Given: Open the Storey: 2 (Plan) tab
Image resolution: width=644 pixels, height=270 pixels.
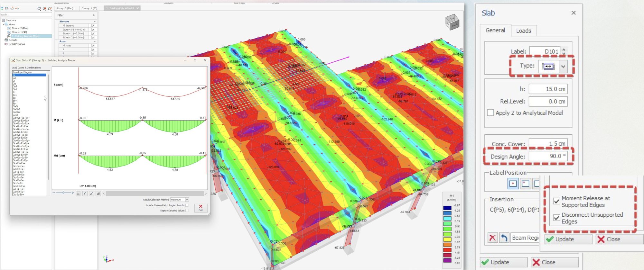Looking at the screenshot, I should point(65,8).
